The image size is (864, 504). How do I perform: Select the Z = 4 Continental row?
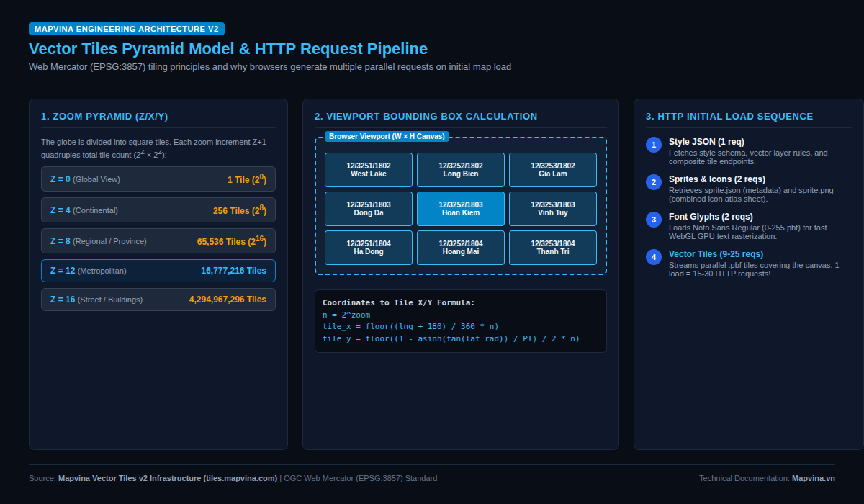[x=158, y=210]
